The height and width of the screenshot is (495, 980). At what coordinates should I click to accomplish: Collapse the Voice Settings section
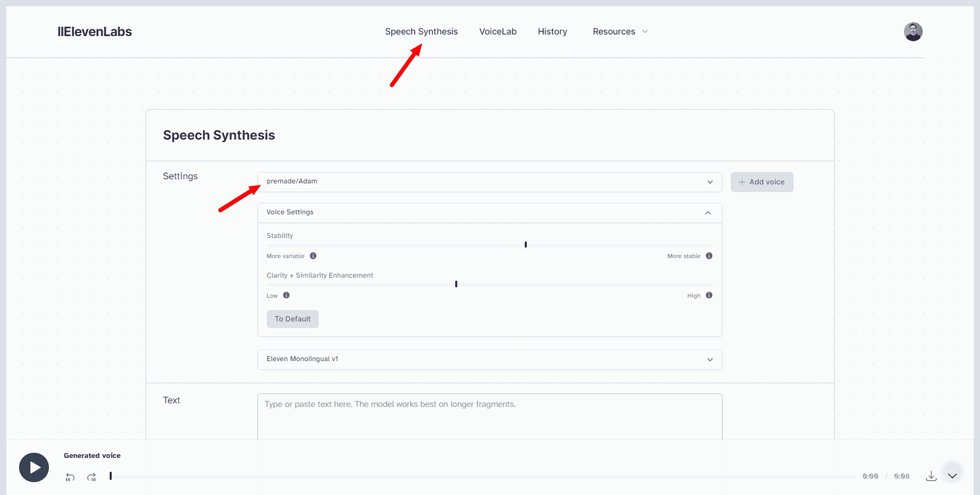490,213
